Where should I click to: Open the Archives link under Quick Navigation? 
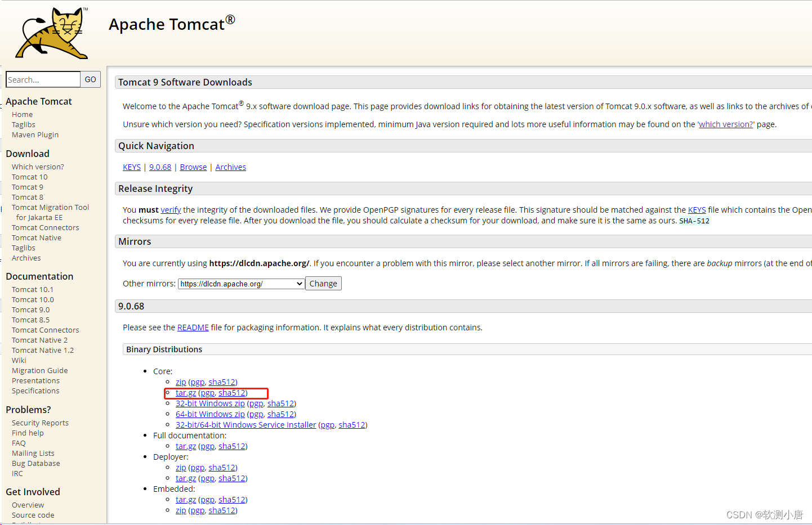230,167
